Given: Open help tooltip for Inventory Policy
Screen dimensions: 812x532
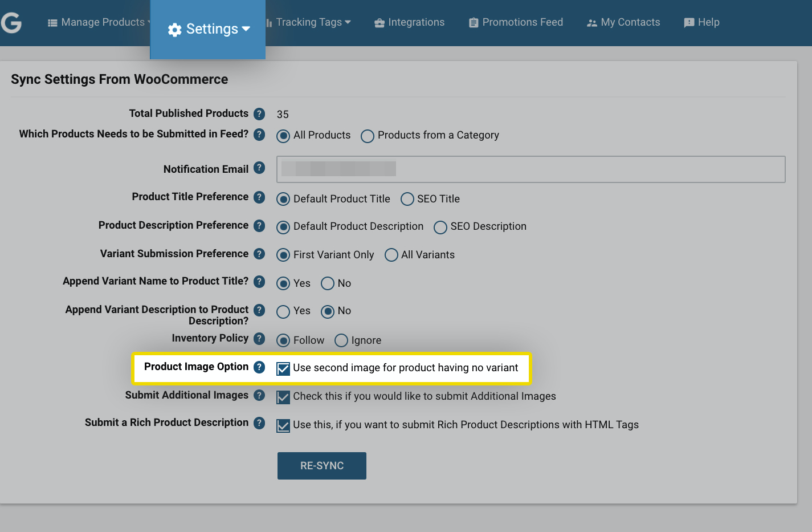Looking at the screenshot, I should 259,338.
